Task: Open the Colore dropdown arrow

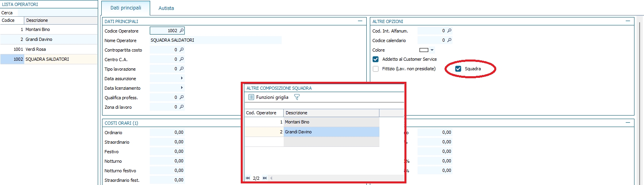Action: 432,50
